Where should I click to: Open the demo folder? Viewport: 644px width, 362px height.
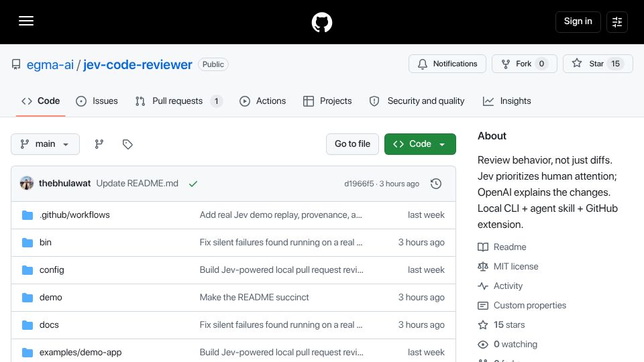[x=51, y=298]
